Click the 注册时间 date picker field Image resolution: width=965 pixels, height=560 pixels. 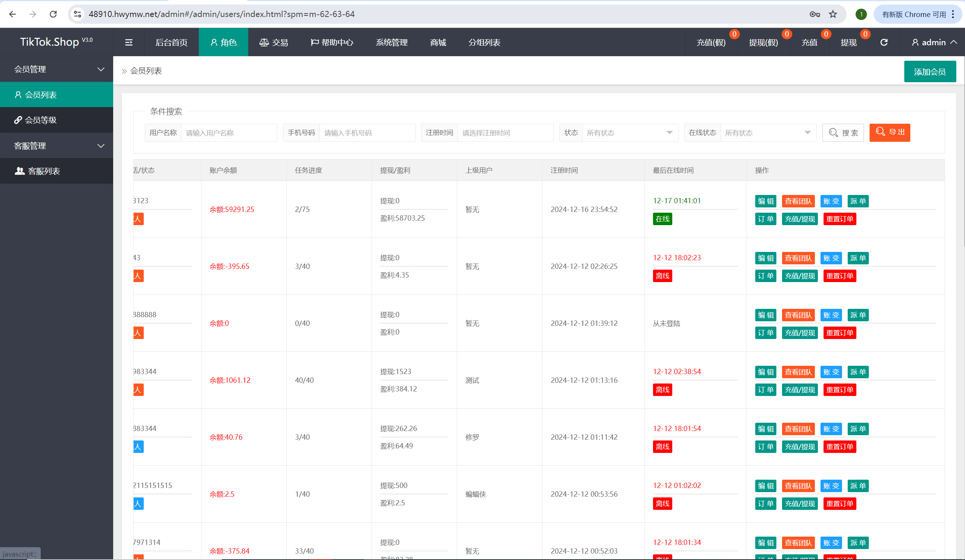tap(505, 133)
